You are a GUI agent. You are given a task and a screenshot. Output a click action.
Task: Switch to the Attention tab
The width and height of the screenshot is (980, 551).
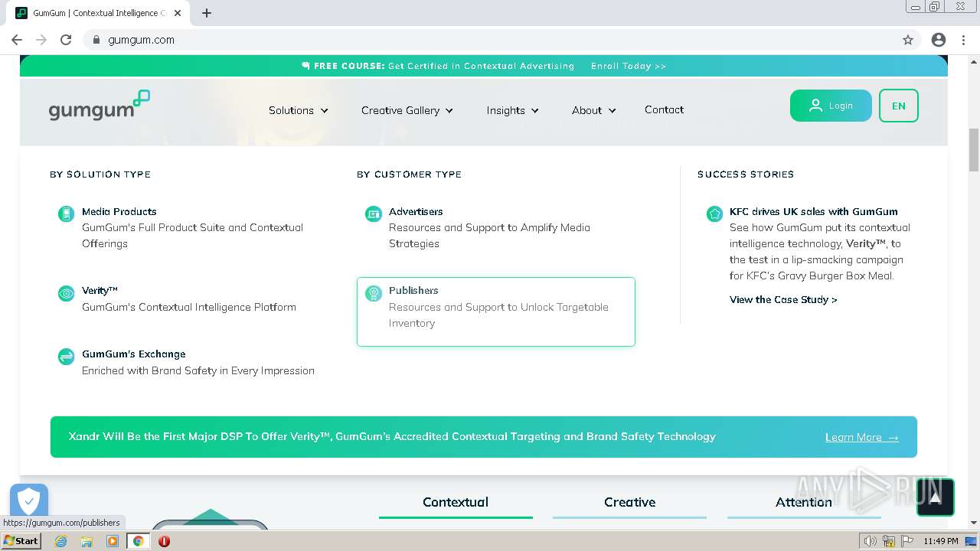pos(804,503)
